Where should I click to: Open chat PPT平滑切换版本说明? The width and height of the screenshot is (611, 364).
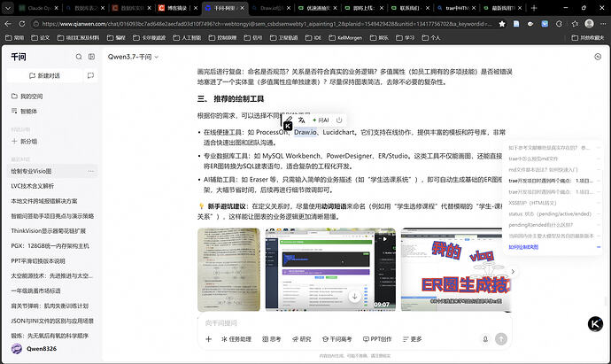38,261
